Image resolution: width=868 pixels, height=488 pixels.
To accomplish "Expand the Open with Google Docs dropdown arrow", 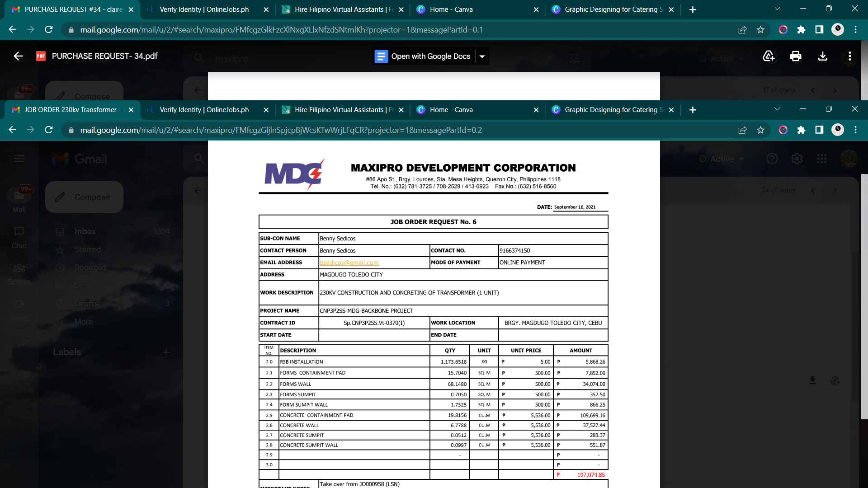I will tap(482, 56).
